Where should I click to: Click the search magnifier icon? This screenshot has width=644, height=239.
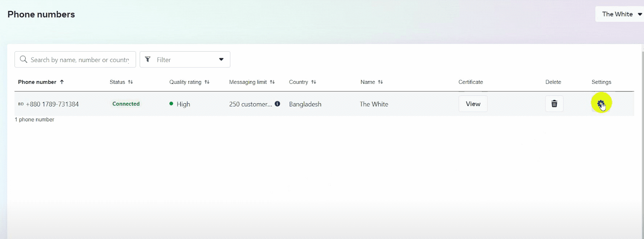24,60
